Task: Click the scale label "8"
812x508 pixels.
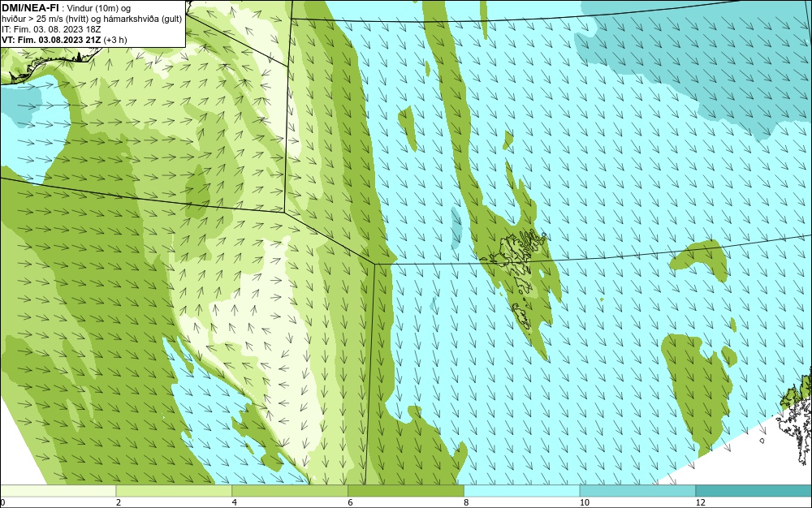Action: 467,502
